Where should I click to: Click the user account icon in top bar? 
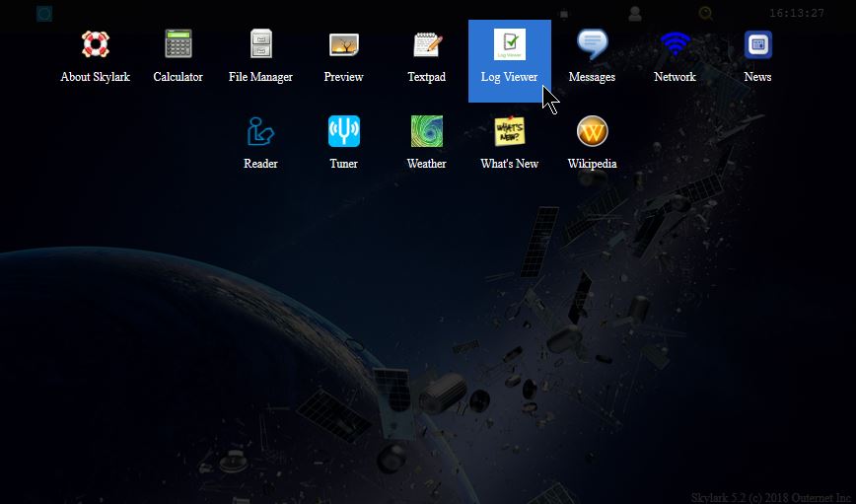point(634,14)
